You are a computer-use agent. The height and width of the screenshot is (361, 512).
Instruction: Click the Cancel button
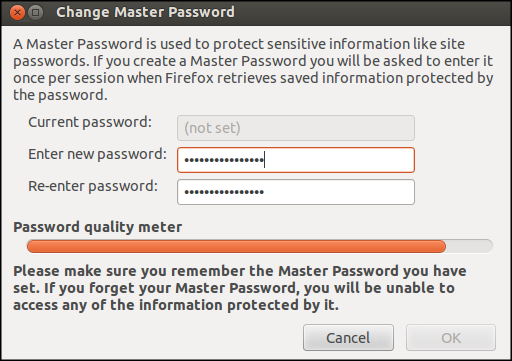click(x=348, y=338)
